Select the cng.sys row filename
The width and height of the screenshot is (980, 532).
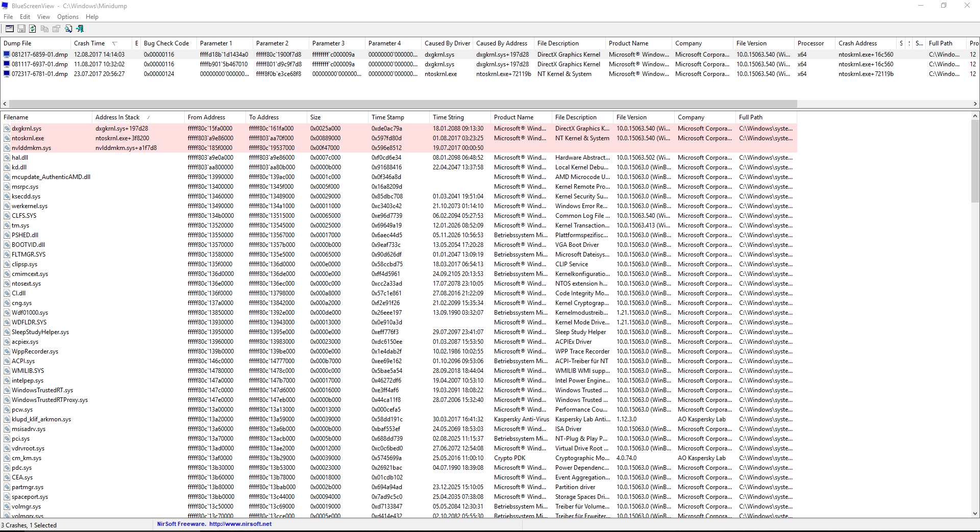[x=21, y=303]
